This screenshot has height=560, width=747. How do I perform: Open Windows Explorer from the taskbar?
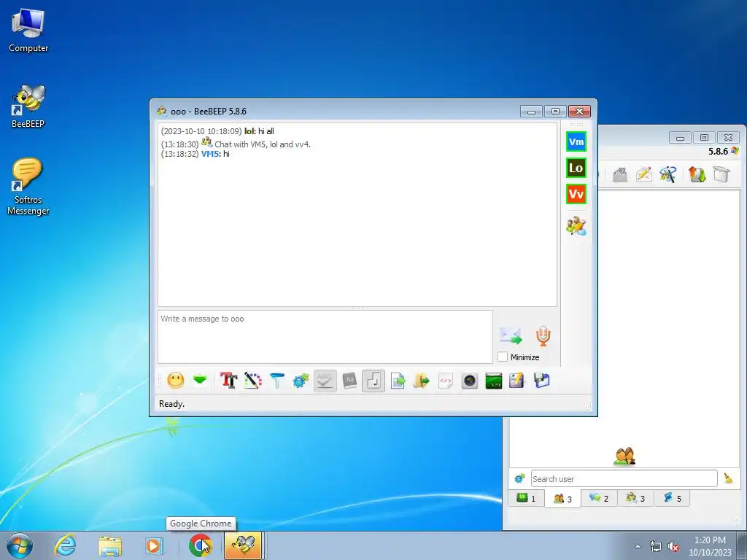tap(110, 545)
